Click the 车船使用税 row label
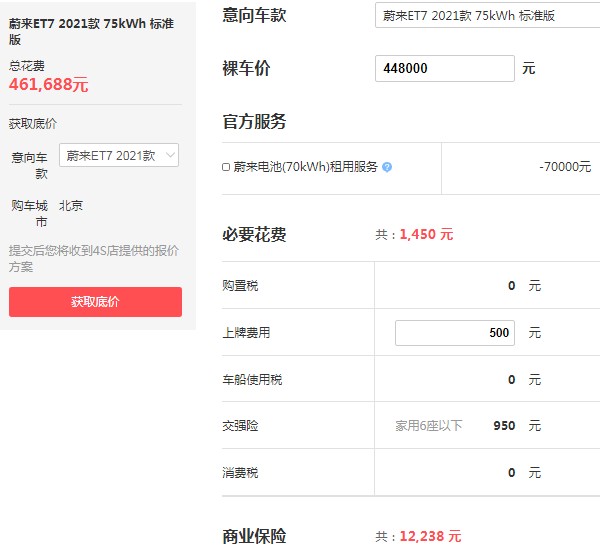Screen dimensions: 600x558 tap(252, 379)
